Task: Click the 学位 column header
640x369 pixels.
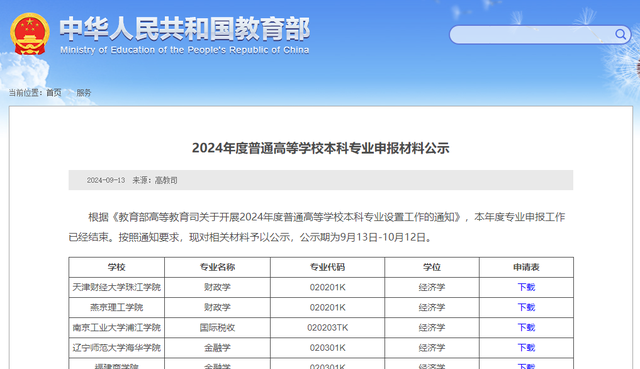Action: coord(432,267)
